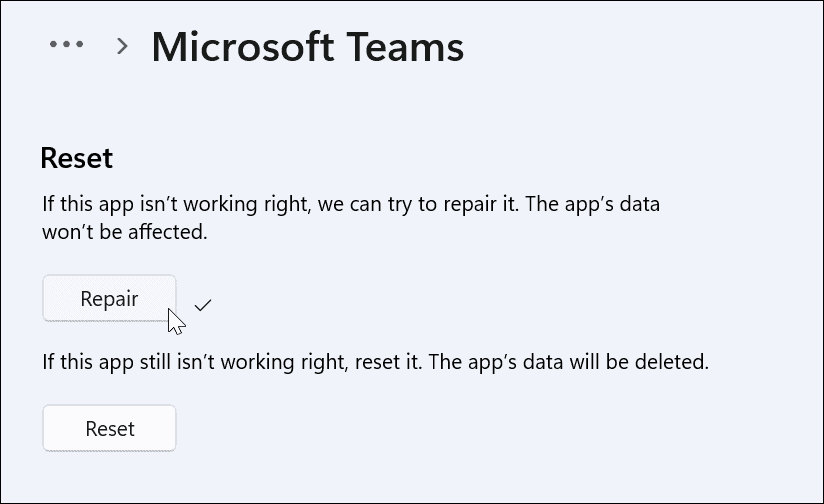Image resolution: width=824 pixels, height=504 pixels.
Task: Click the breadcrumb ellipsis icon
Action: (x=66, y=45)
